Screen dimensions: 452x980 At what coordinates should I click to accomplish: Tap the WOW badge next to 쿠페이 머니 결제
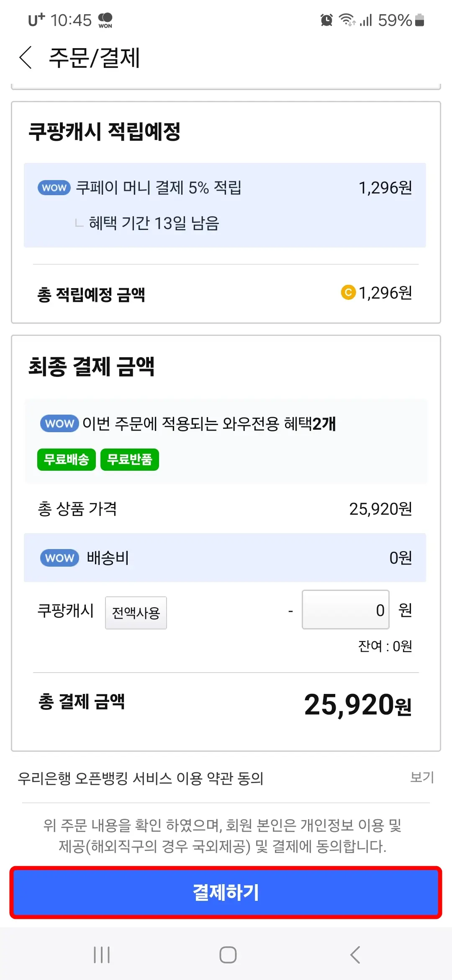pos(53,188)
